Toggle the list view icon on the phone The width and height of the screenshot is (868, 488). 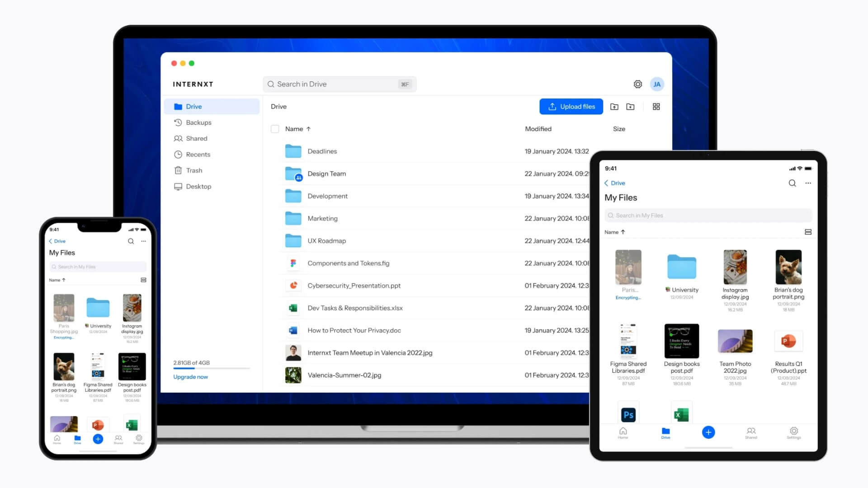point(144,280)
